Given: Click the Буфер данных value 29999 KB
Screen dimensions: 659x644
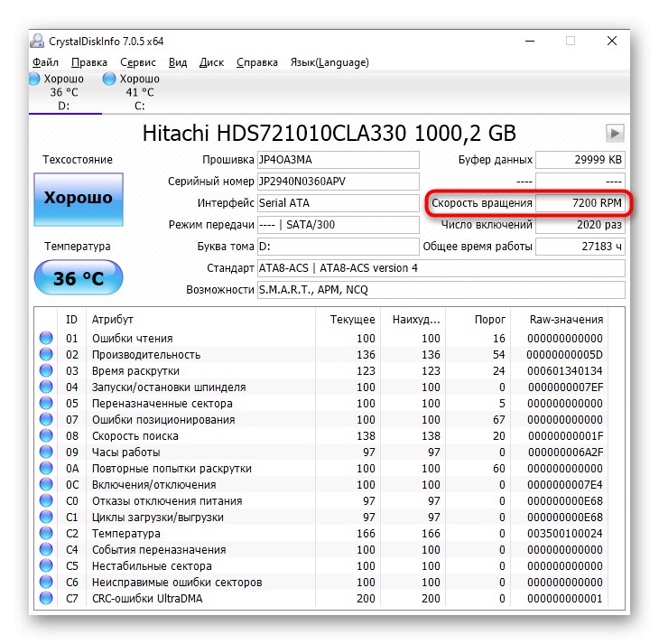Looking at the screenshot, I should (x=580, y=160).
